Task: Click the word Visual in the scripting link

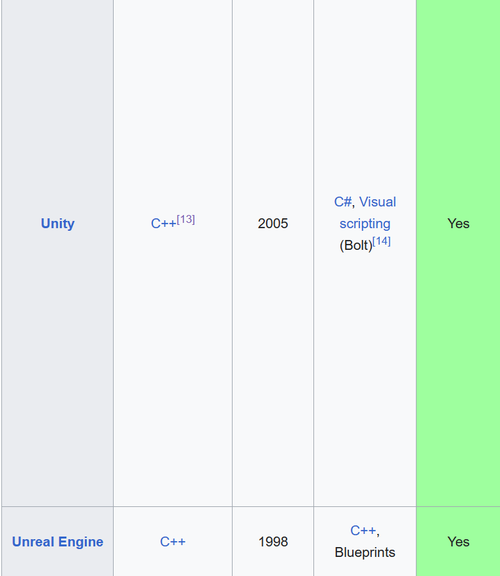Action: tap(377, 202)
